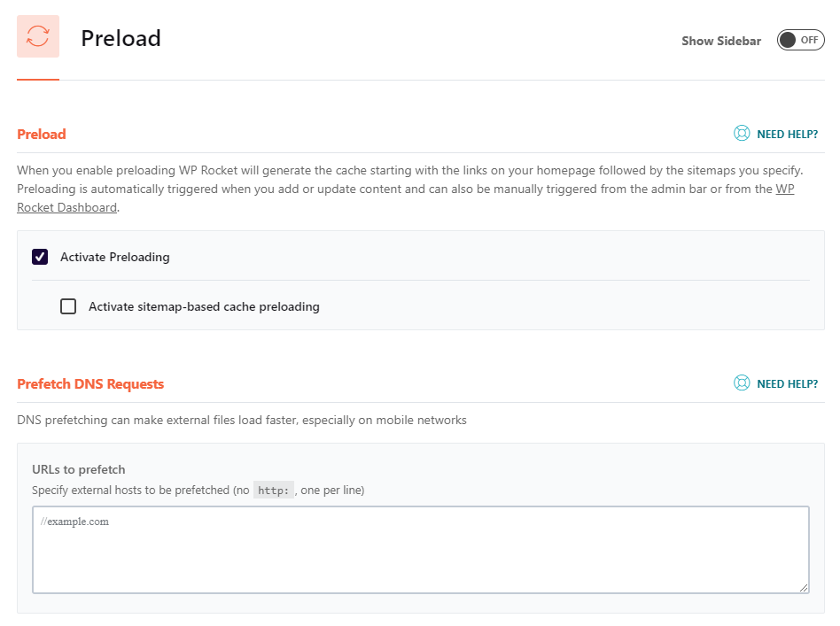
Task: Click the lifebuoy icon in Preload section
Action: pyautogui.click(x=742, y=134)
